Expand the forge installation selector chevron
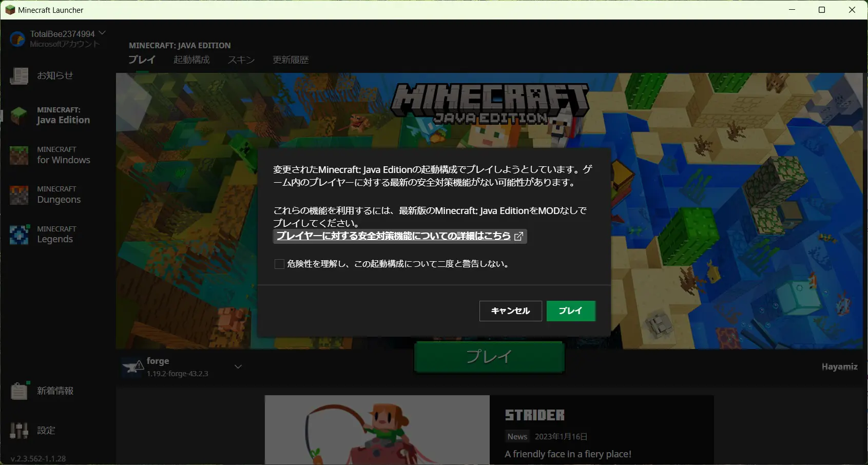The height and width of the screenshot is (465, 868). 238,367
